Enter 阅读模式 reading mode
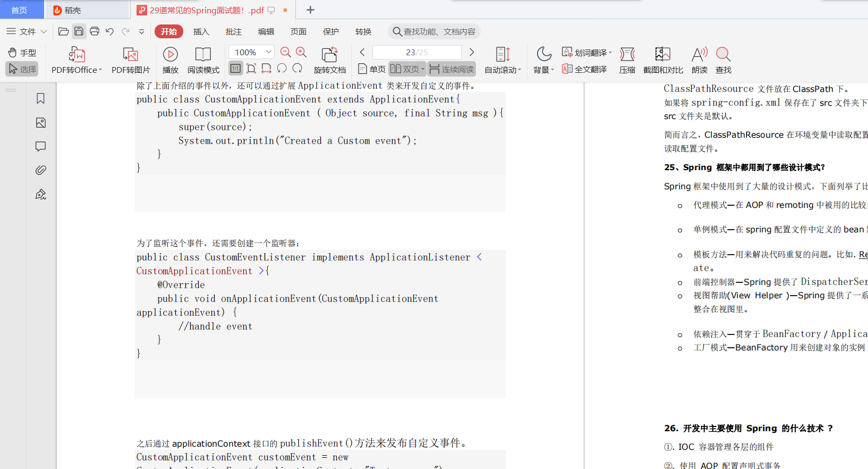 tap(203, 60)
